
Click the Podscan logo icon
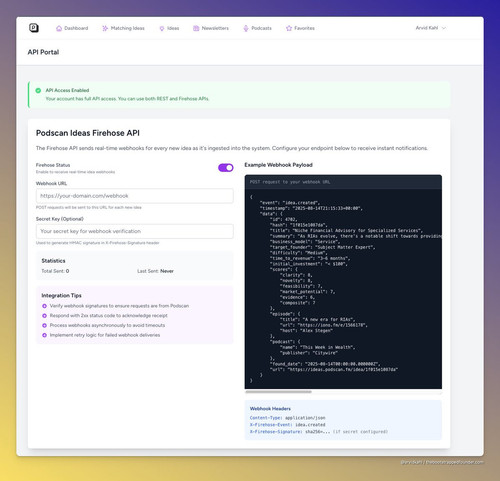coord(34,28)
